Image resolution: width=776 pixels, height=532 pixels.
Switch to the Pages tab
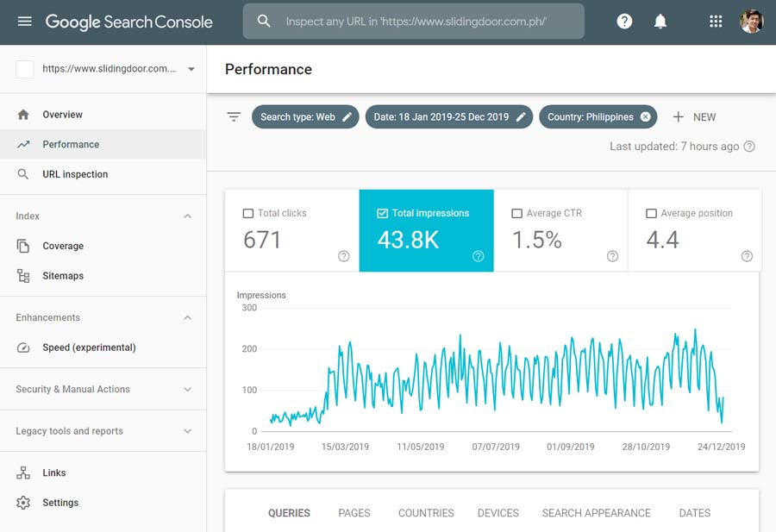354,513
